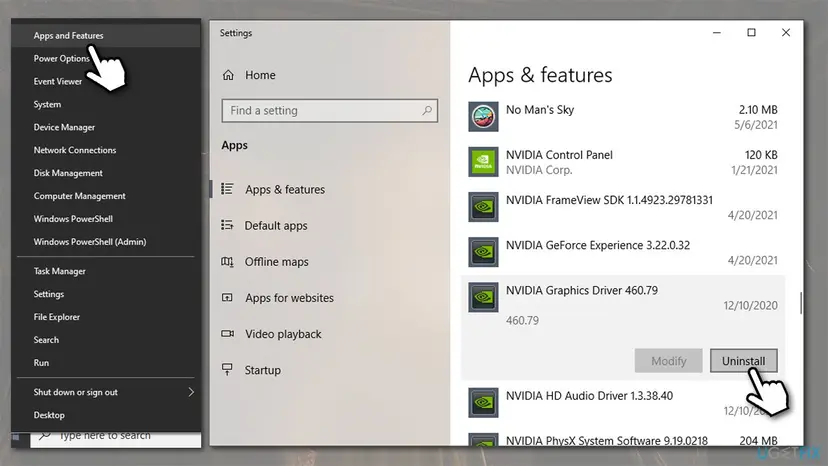828x466 pixels.
Task: Click the Apps for websites icon
Action: coord(227,297)
